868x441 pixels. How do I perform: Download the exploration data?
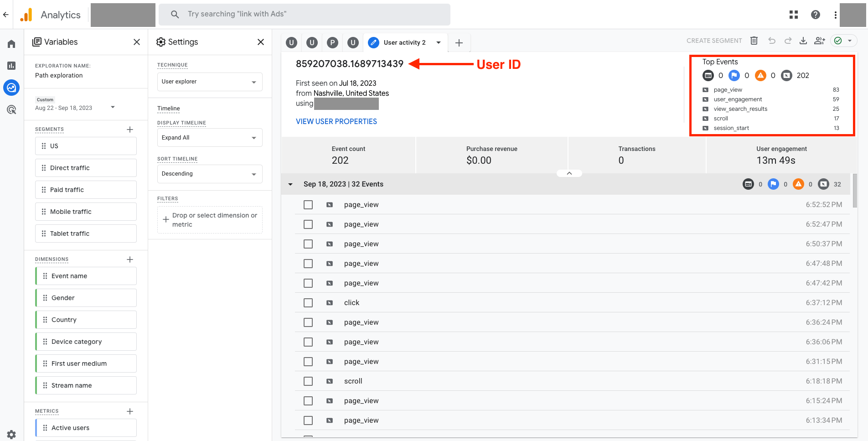click(803, 41)
